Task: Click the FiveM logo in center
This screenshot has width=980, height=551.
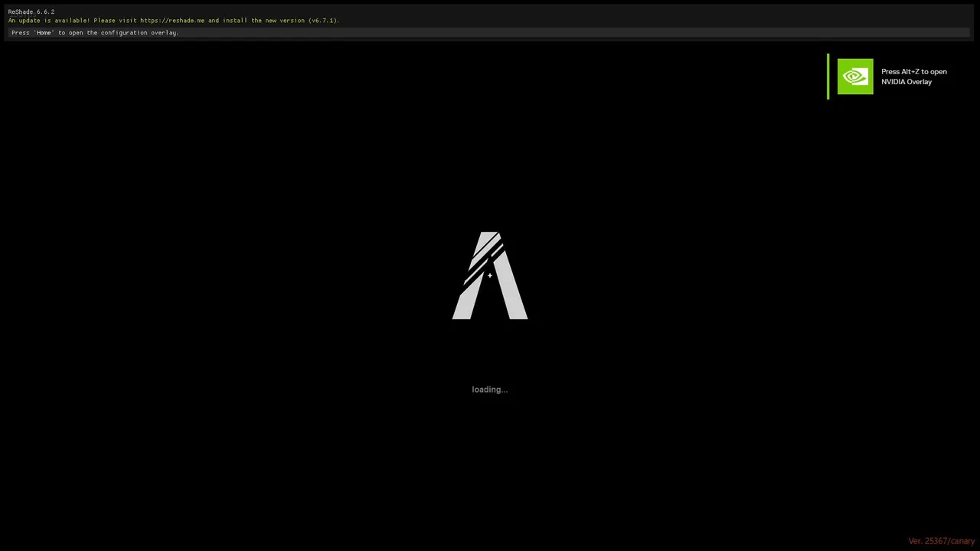Action: 490,275
